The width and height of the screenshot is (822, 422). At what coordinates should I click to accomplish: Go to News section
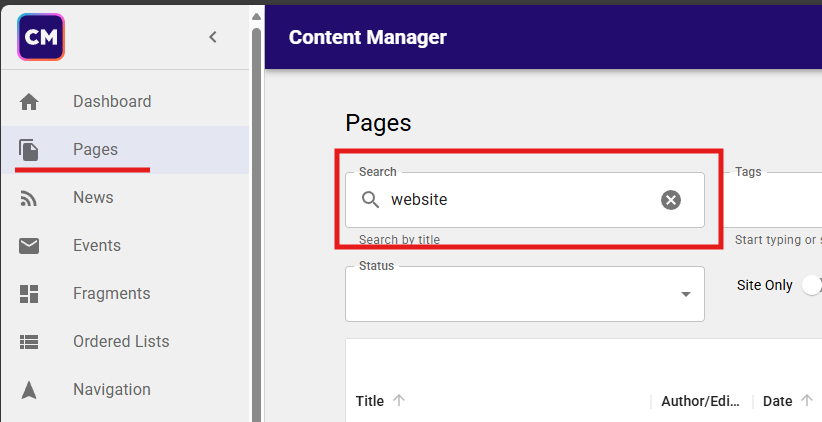pos(125,198)
